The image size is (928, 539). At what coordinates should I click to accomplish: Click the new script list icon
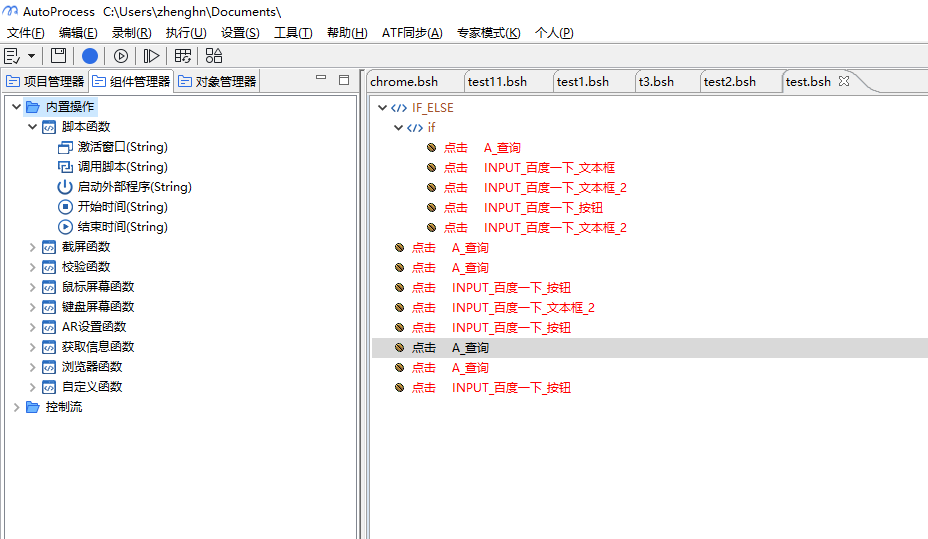[x=13, y=56]
